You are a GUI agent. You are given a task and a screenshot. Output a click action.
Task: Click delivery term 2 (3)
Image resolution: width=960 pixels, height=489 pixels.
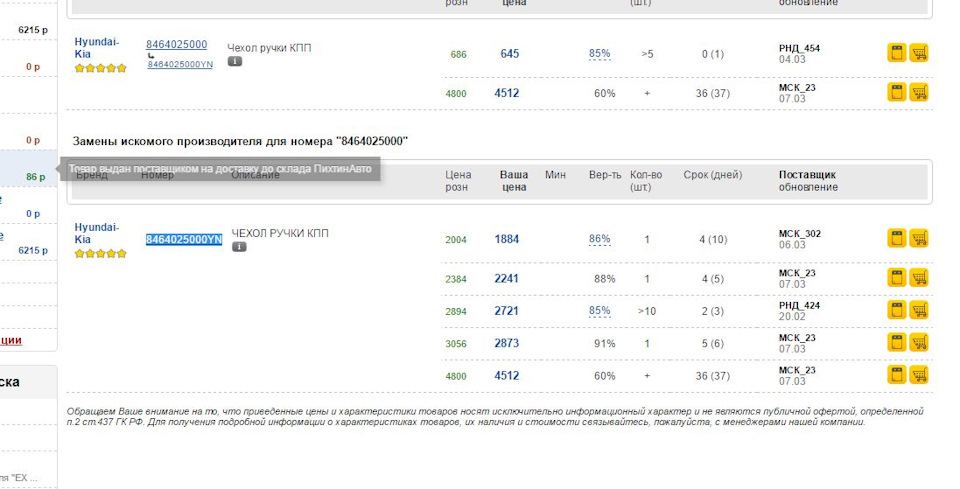tap(713, 312)
